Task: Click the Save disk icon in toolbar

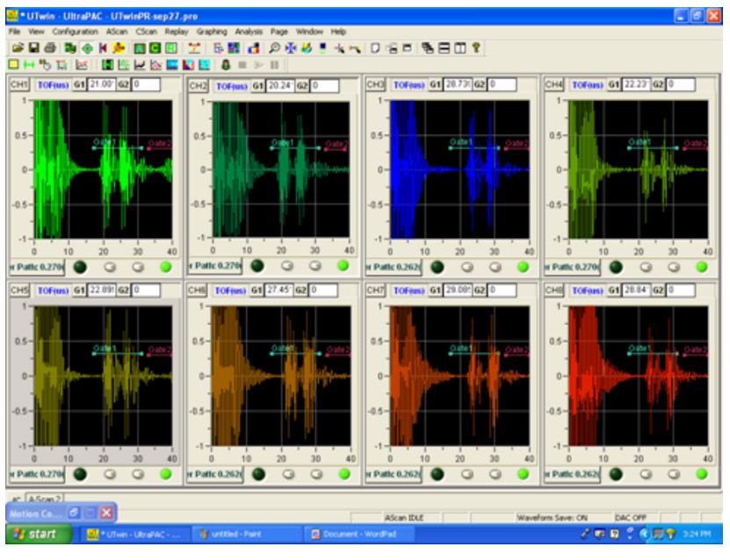Action: click(x=33, y=47)
